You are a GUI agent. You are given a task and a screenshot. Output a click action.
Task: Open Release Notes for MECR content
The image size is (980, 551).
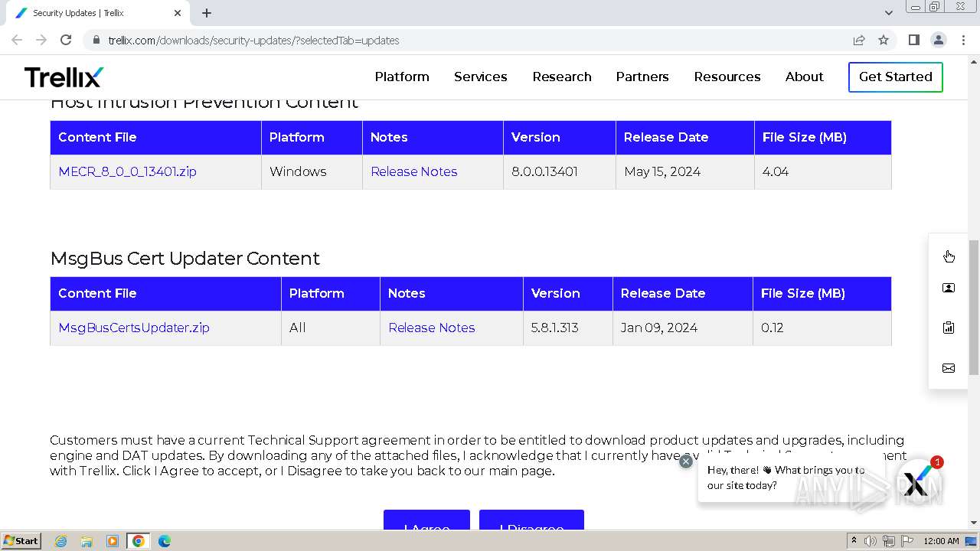(x=414, y=171)
